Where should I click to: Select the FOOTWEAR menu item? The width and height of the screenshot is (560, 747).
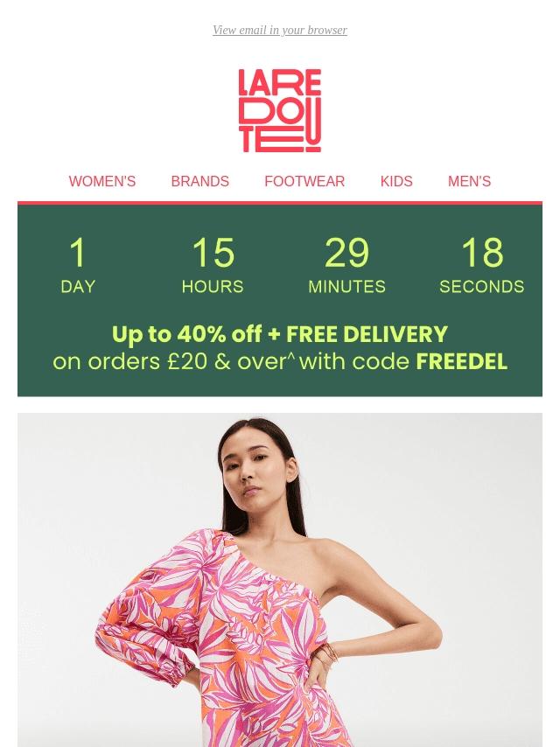click(x=304, y=181)
